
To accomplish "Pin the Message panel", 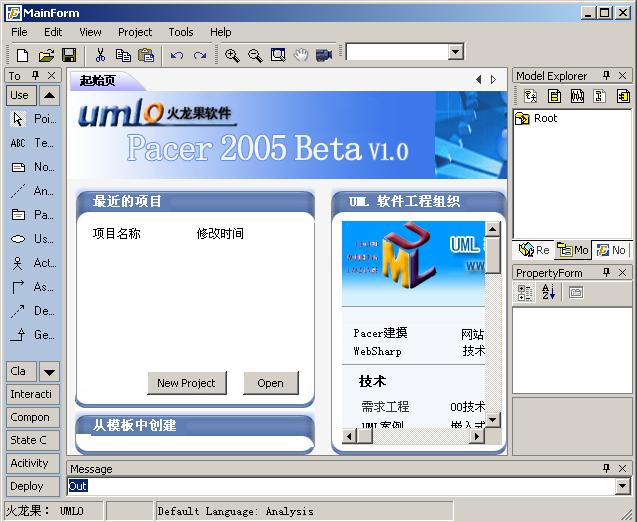I will pos(607,468).
